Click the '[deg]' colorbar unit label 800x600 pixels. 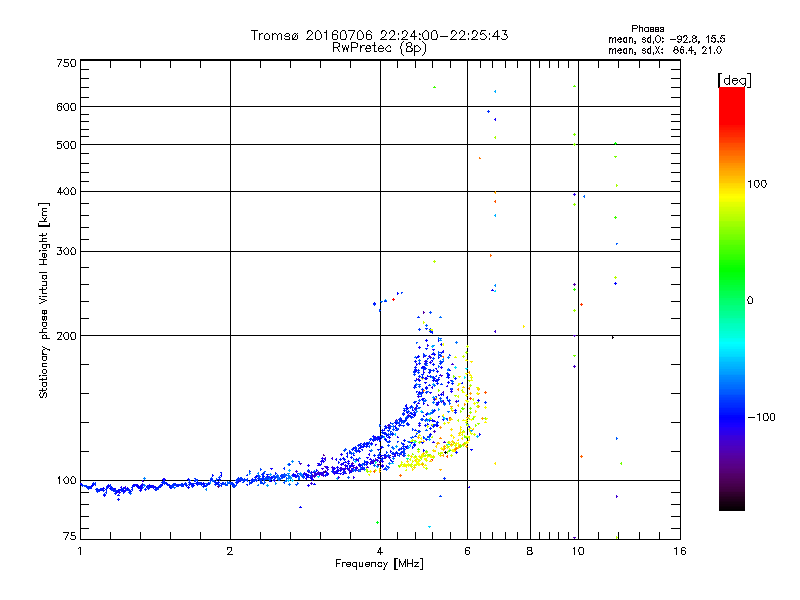pyautogui.click(x=734, y=80)
